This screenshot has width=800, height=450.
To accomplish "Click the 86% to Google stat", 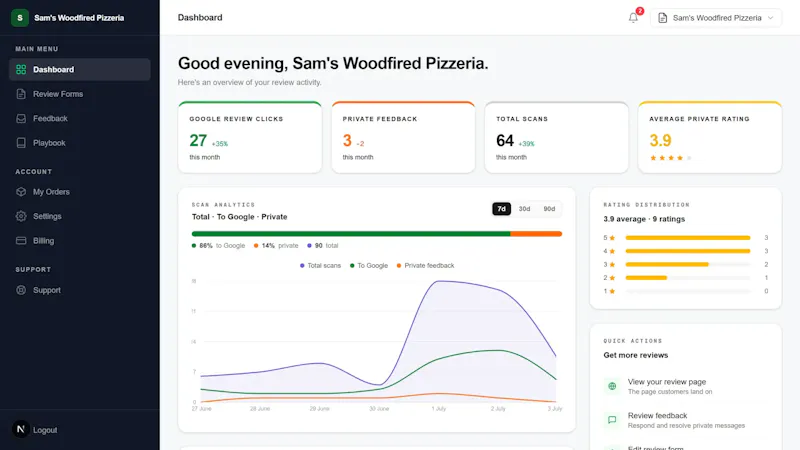I will [x=218, y=245].
